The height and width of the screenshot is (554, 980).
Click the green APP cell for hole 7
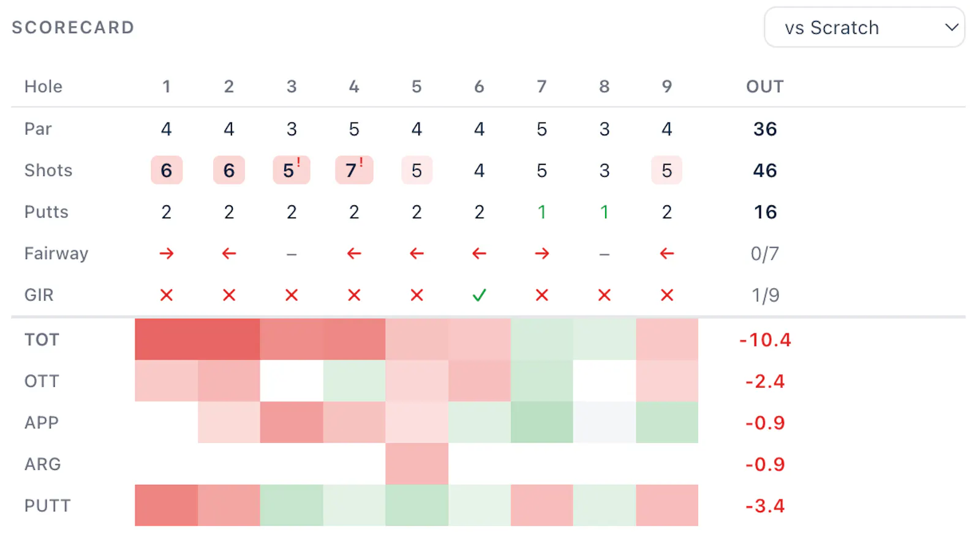(x=542, y=422)
